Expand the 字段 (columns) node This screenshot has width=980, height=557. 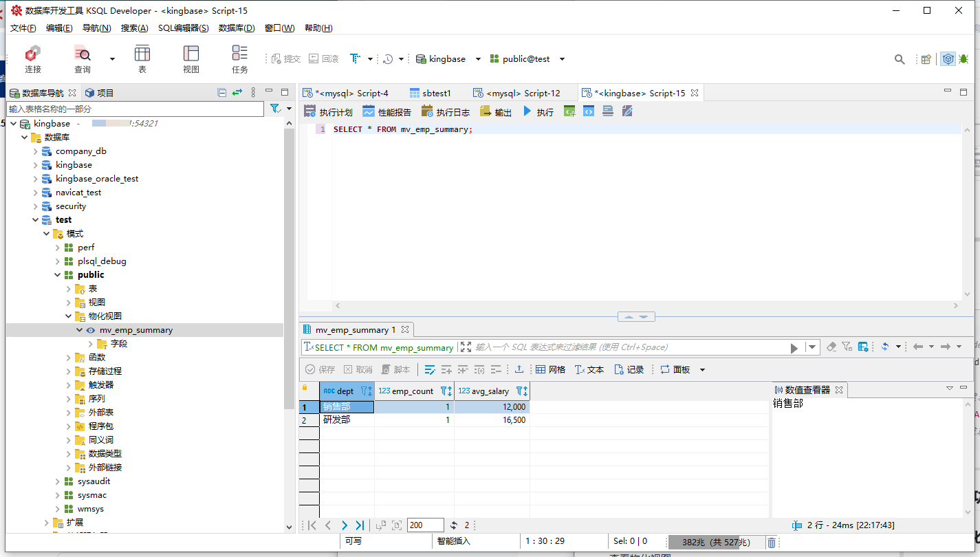pyautogui.click(x=91, y=344)
